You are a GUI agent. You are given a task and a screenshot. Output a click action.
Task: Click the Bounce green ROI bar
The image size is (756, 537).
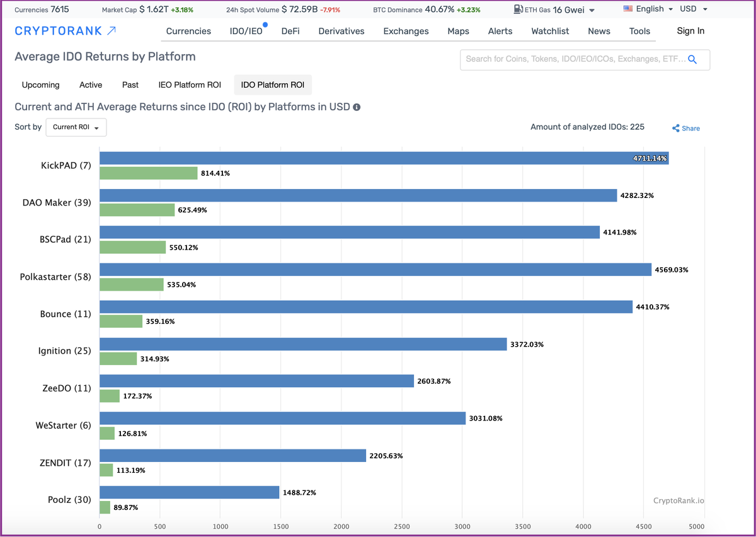(x=121, y=321)
